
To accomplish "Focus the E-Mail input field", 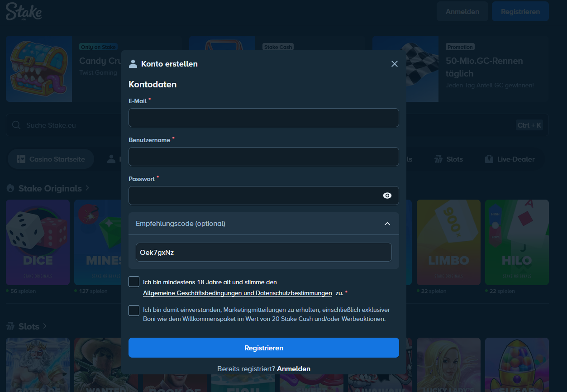I will (264, 118).
